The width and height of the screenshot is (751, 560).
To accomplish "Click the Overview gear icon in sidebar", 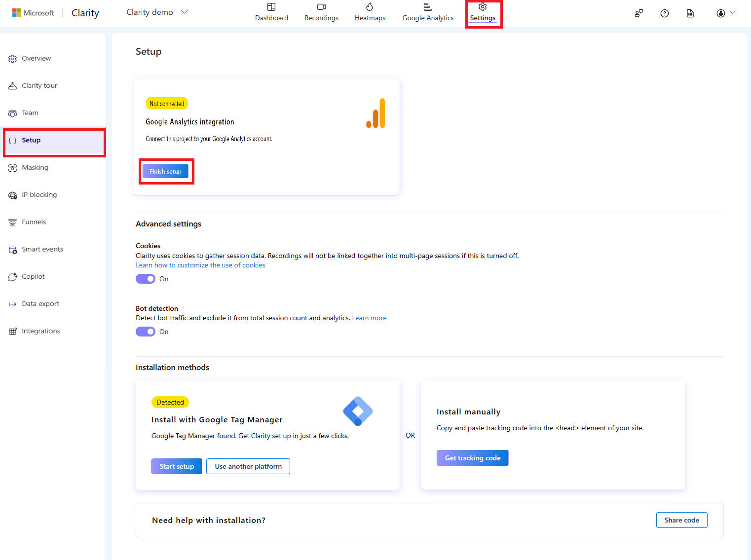I will click(x=13, y=59).
